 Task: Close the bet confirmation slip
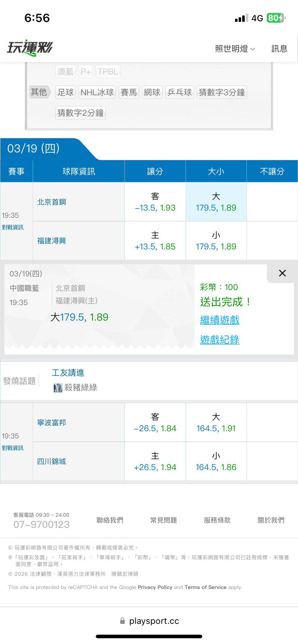(x=283, y=273)
